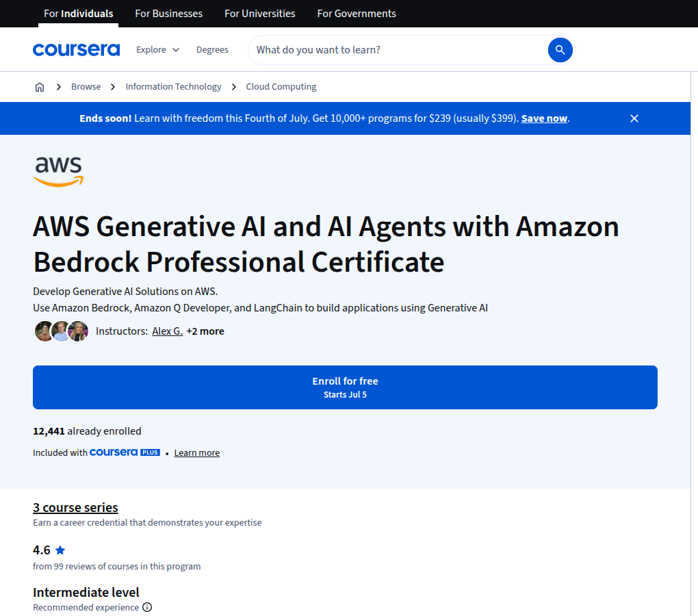Image resolution: width=698 pixels, height=616 pixels.
Task: Click the AWS logo
Action: 59,171
